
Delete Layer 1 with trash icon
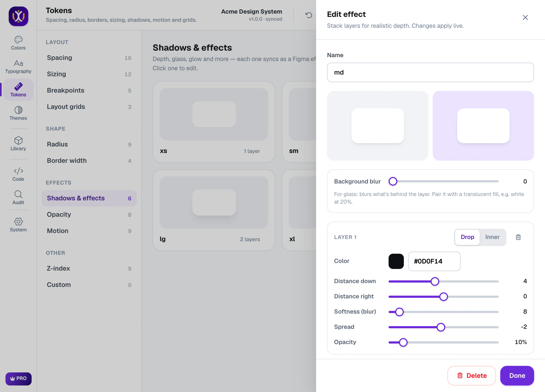tap(518, 237)
